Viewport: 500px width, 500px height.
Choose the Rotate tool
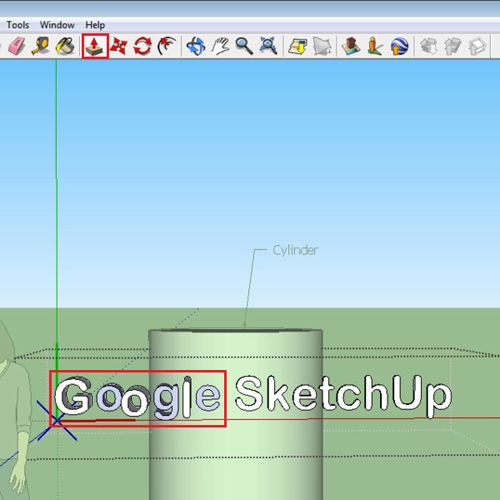[x=143, y=46]
